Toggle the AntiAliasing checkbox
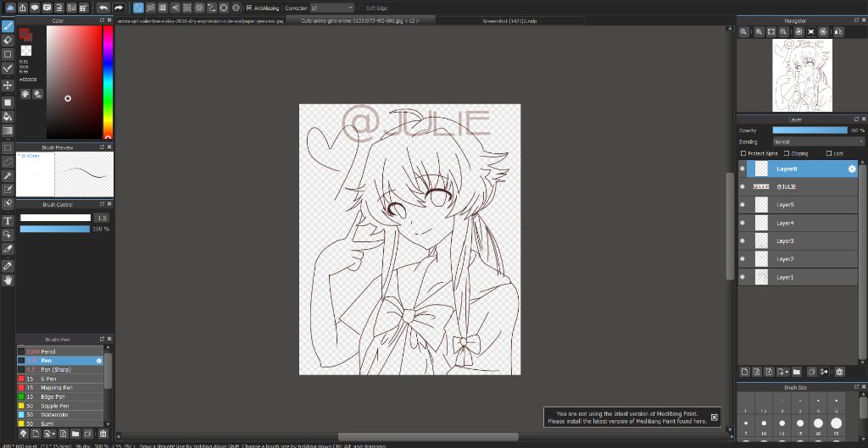 (249, 8)
